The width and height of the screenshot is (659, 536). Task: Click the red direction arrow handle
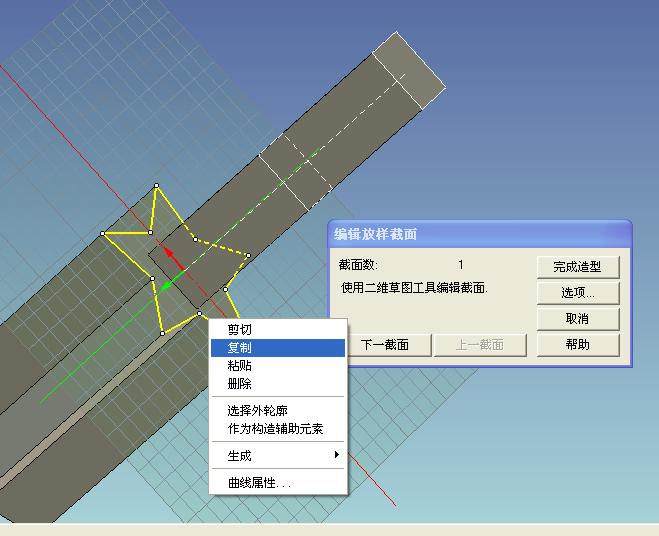pyautogui.click(x=170, y=253)
